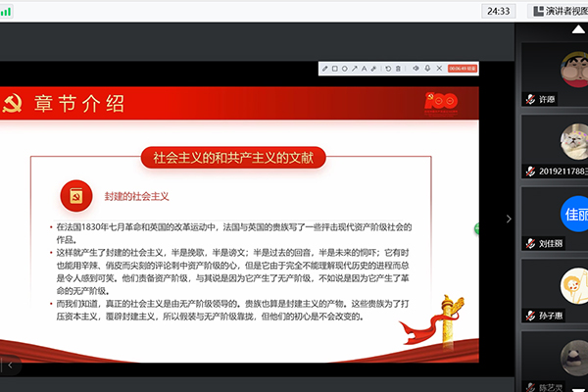This screenshot has width=588, height=392.
Task: Select the text annotation tool
Action: point(364,69)
